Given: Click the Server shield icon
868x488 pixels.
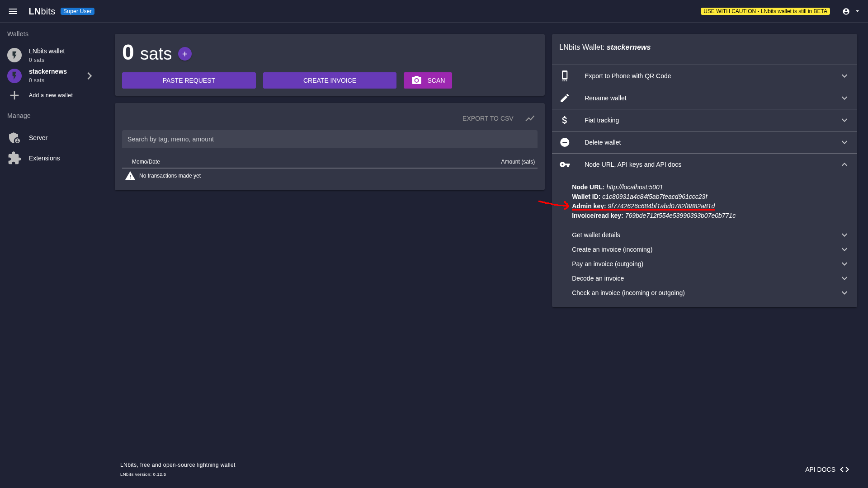Looking at the screenshot, I should pos(14,138).
